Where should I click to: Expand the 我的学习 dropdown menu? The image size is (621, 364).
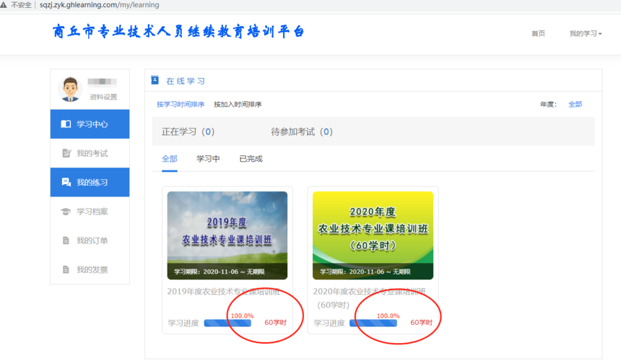click(x=586, y=34)
